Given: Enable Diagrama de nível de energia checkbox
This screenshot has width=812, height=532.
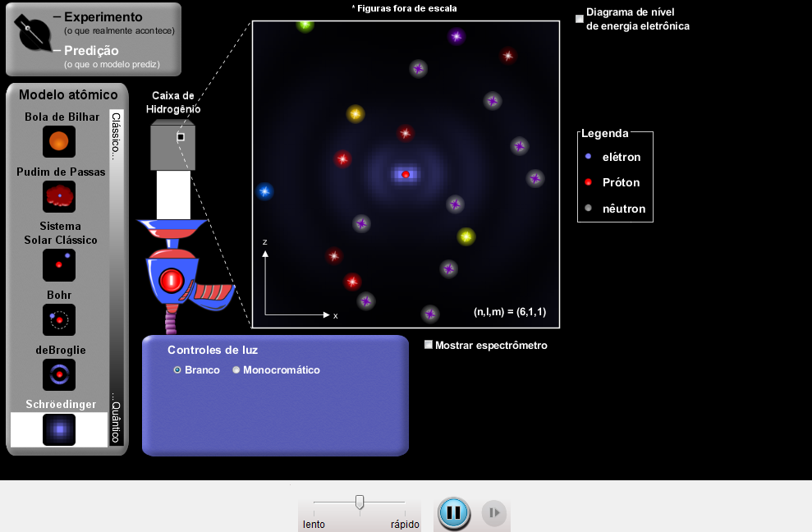Looking at the screenshot, I should pyautogui.click(x=580, y=19).
